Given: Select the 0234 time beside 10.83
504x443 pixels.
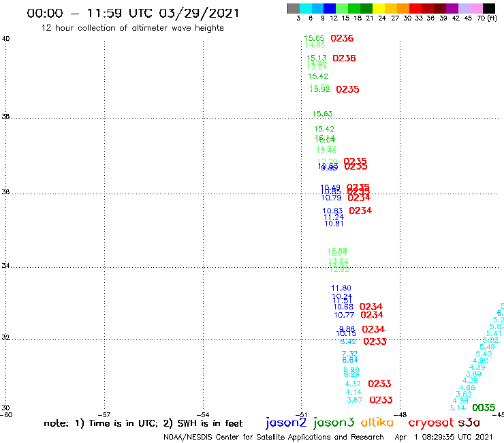Looking at the screenshot, I should pyautogui.click(x=360, y=211).
